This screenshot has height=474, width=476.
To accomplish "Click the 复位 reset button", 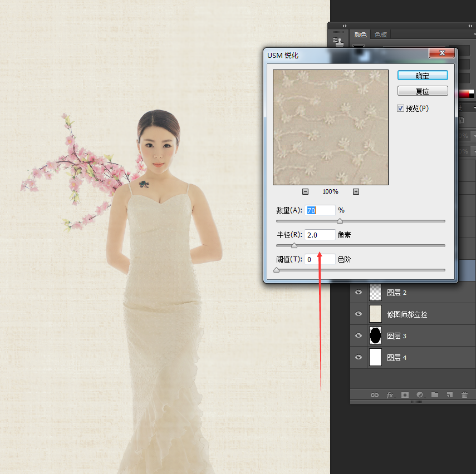I will point(423,91).
